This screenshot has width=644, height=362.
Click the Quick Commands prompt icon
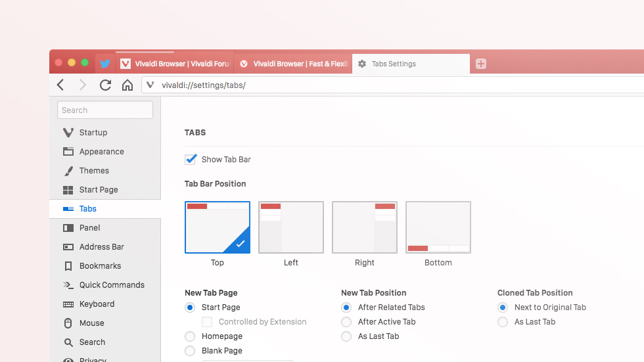click(x=68, y=285)
